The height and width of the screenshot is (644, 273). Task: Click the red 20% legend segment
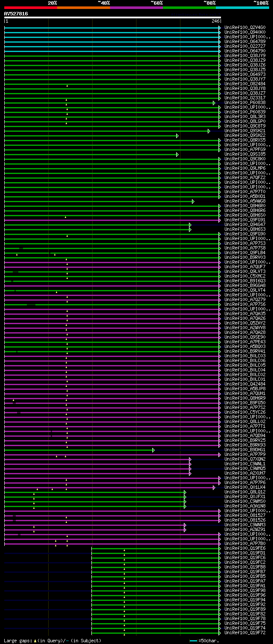[x=31, y=8]
